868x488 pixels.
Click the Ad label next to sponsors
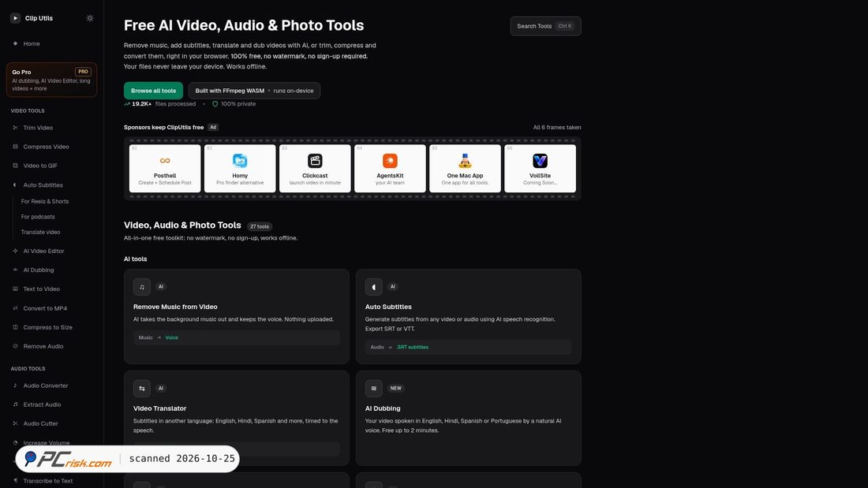point(212,127)
